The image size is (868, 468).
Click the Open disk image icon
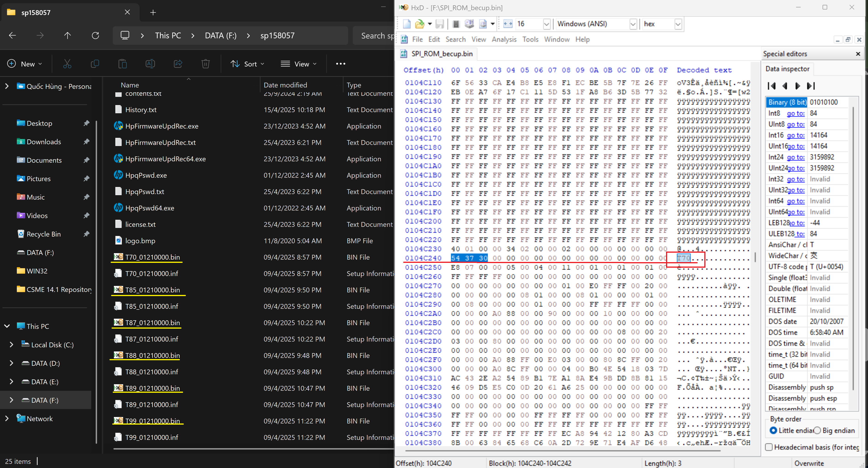[x=483, y=24]
